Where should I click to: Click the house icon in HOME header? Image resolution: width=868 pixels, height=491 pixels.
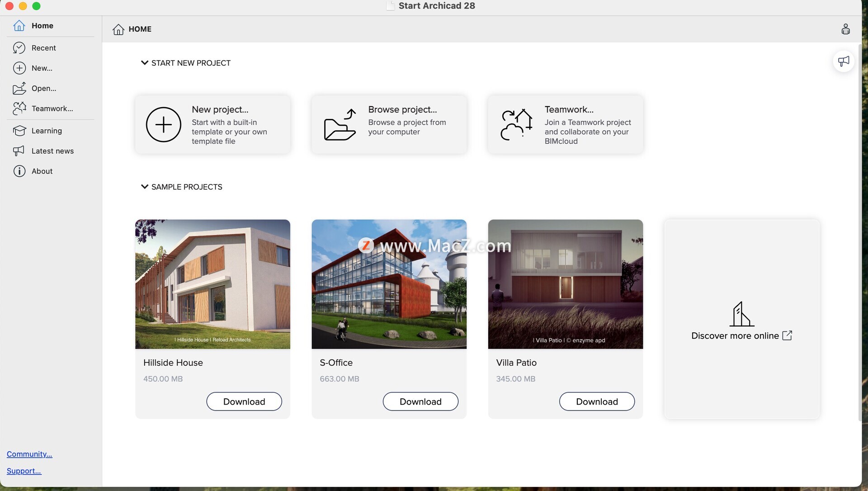pyautogui.click(x=118, y=29)
